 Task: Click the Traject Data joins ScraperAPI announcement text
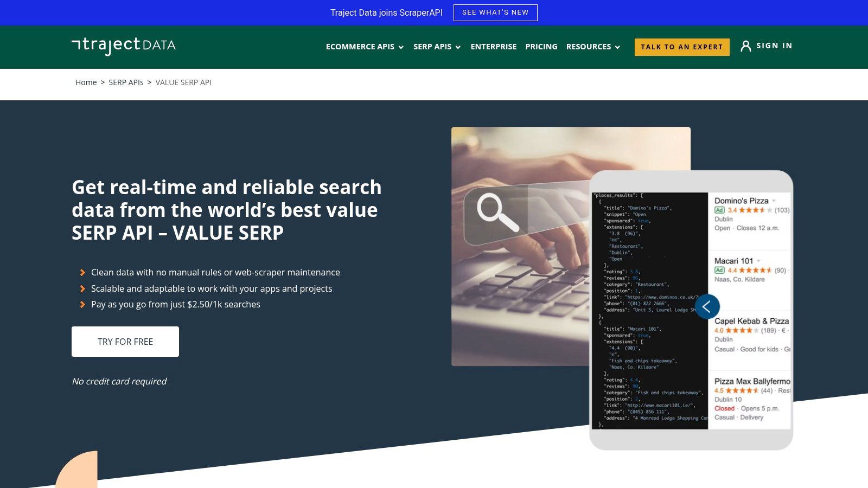(x=386, y=12)
